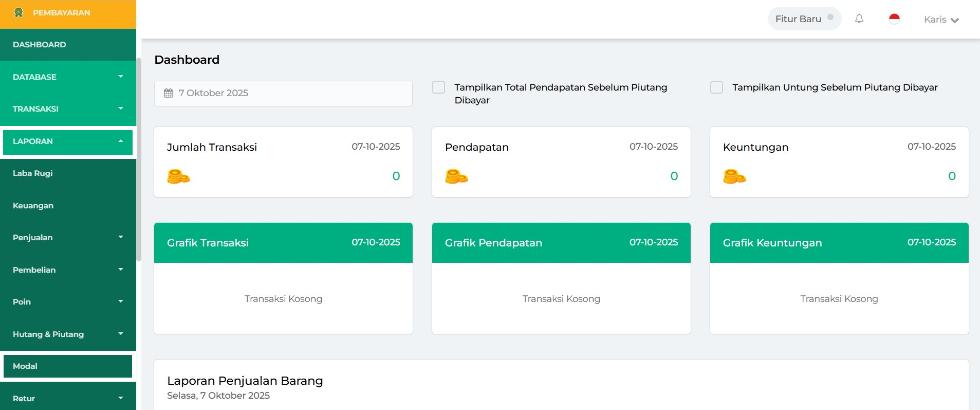Select Keuangan in the sidebar
Viewport: 980px width, 410px height.
tap(33, 206)
